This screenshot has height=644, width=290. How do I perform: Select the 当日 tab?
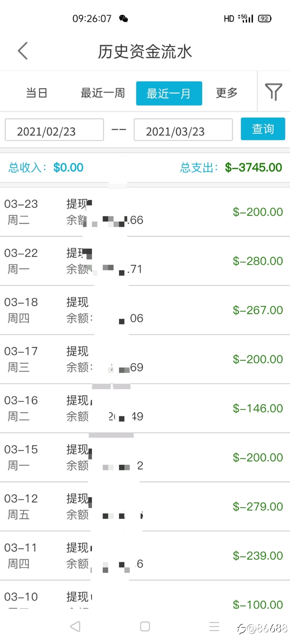(x=37, y=93)
